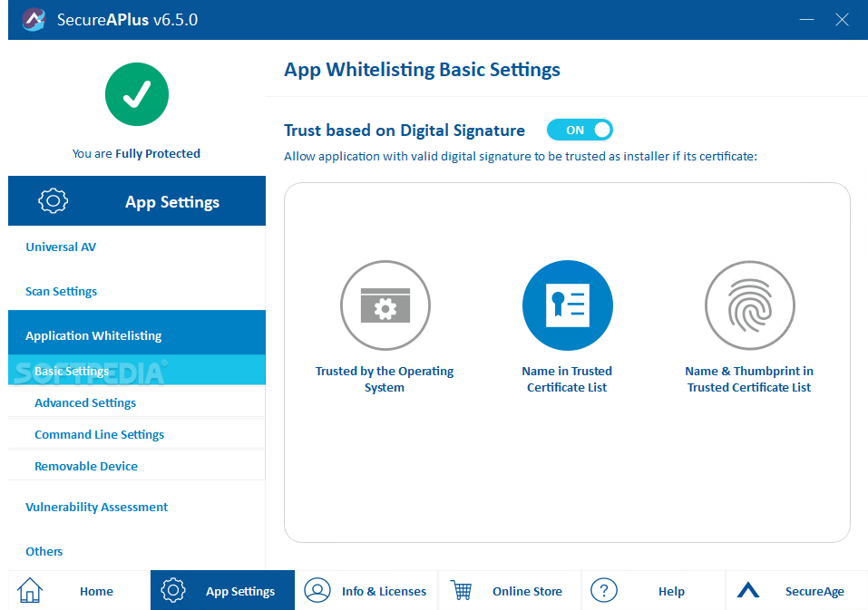Click Name & Thumbprint in Trusted Certificate List label
The image size is (868, 610).
(749, 379)
